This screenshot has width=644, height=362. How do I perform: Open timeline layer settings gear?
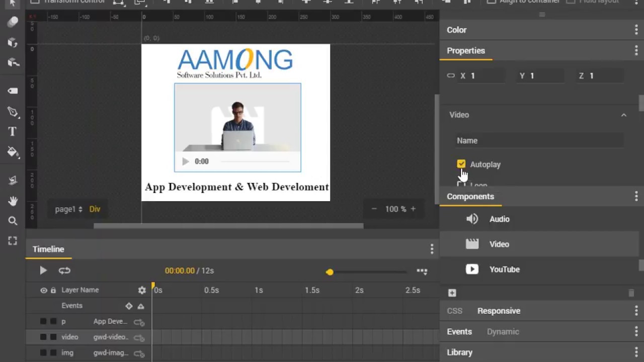(x=142, y=290)
